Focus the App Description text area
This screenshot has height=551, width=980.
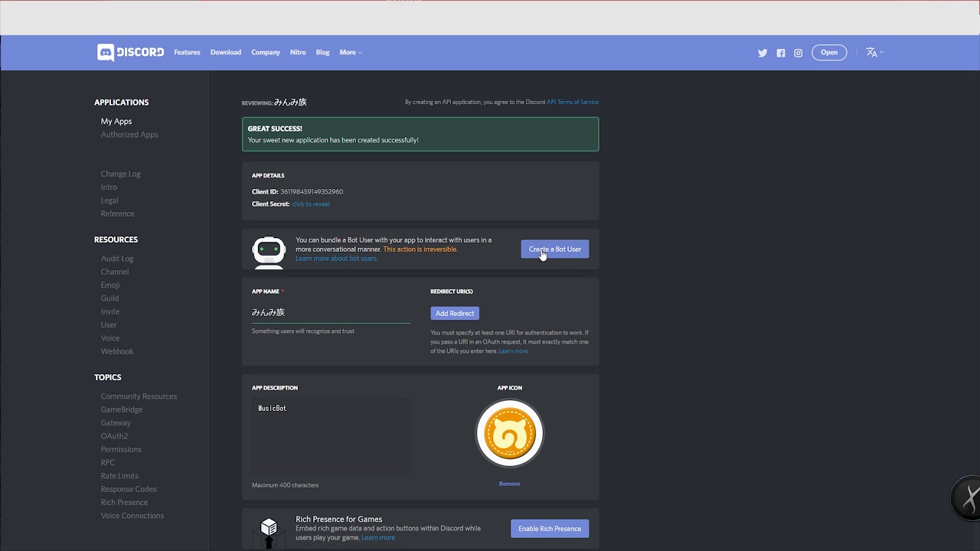tap(331, 435)
